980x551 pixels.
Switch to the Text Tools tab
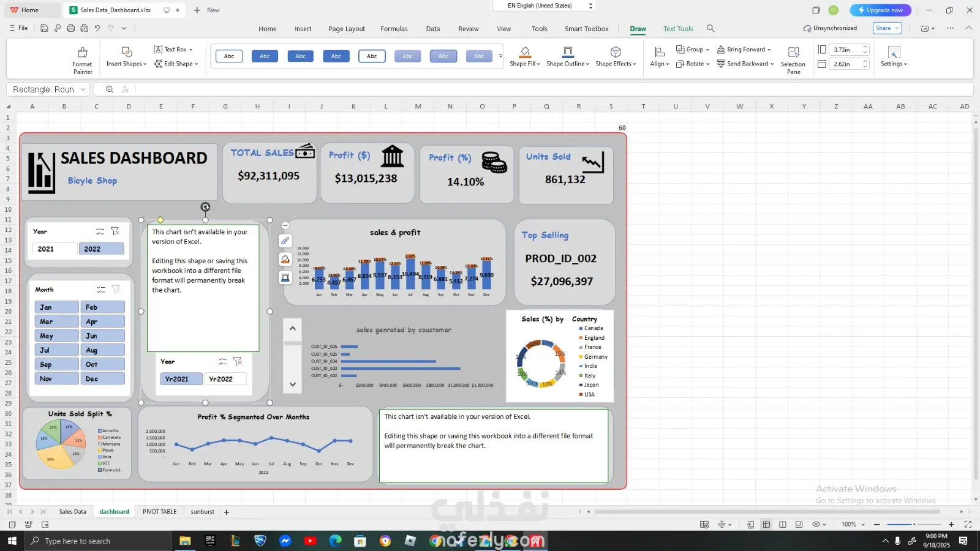pyautogui.click(x=678, y=29)
